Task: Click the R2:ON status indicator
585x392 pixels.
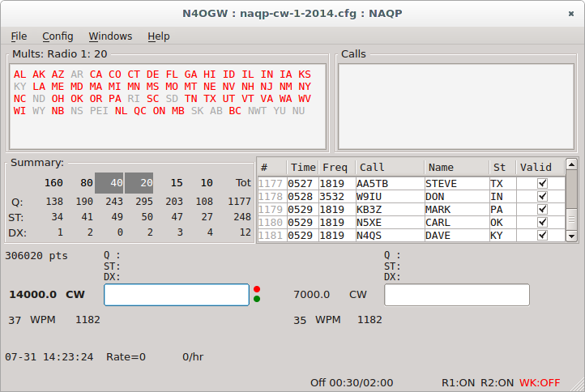Action: tap(497, 383)
